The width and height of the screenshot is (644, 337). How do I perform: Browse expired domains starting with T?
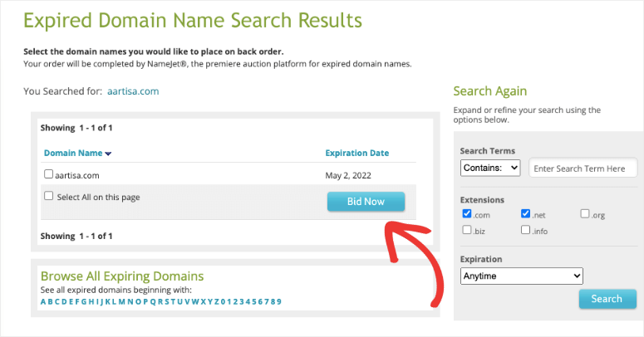tap(174, 301)
